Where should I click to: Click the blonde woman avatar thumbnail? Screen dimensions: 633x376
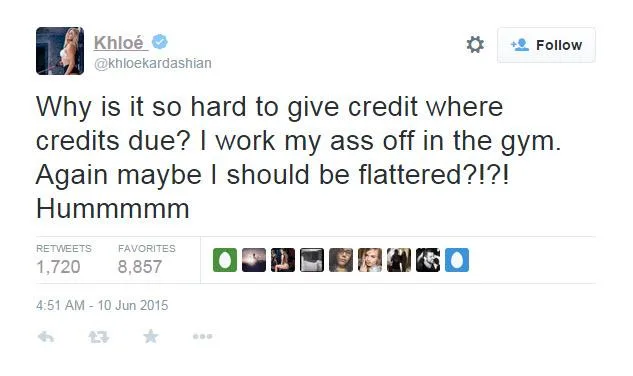370,260
